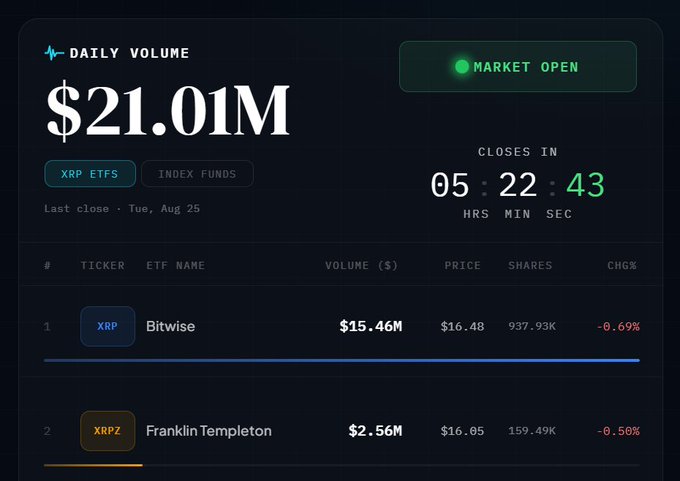Select the XRP ETFS tab
Image resolution: width=680 pixels, height=481 pixels.
pyautogui.click(x=90, y=173)
